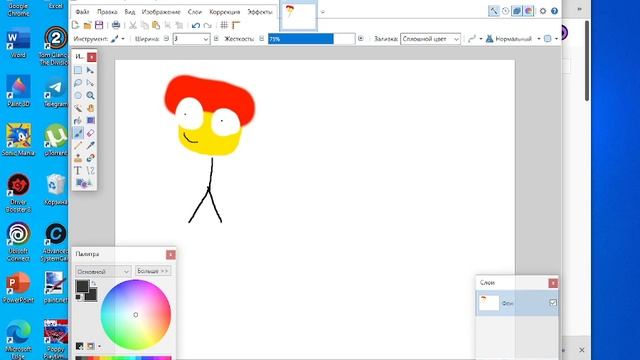Select the Eraser tool
The width and height of the screenshot is (640, 360).
[90, 133]
